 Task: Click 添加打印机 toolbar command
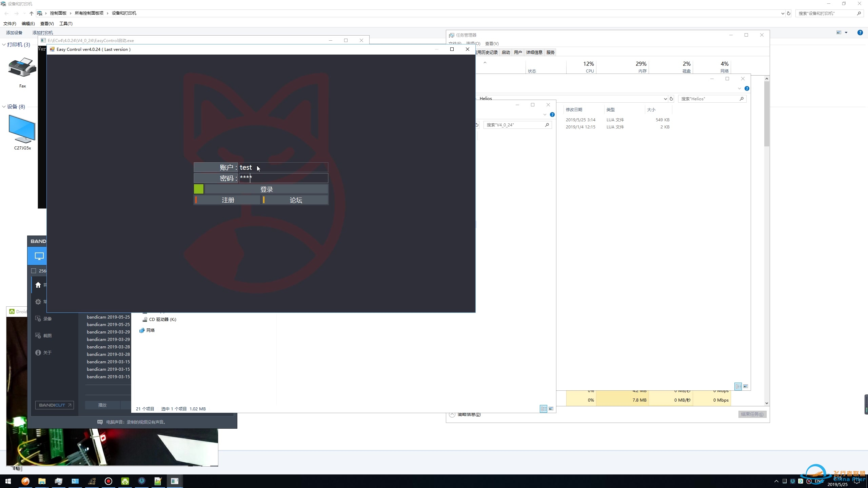click(43, 33)
